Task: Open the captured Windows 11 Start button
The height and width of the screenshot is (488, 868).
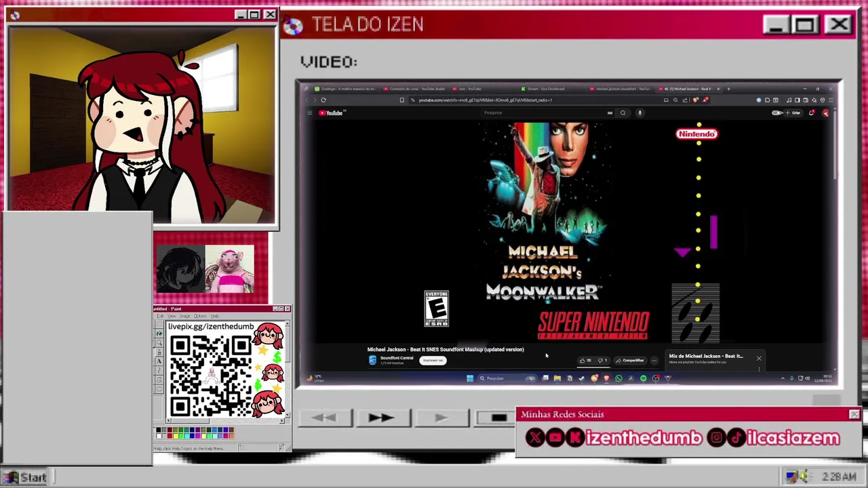Action: point(470,378)
